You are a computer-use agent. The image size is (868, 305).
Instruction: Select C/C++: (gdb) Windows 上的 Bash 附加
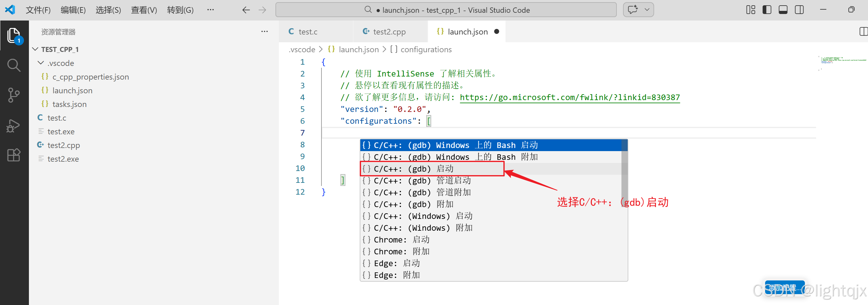pos(491,157)
